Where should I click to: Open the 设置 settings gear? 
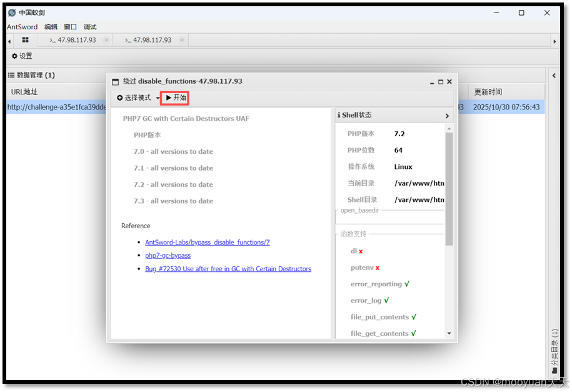(22, 56)
